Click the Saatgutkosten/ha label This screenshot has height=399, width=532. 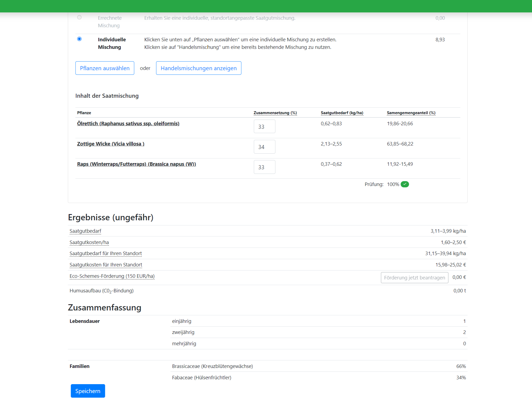click(89, 242)
